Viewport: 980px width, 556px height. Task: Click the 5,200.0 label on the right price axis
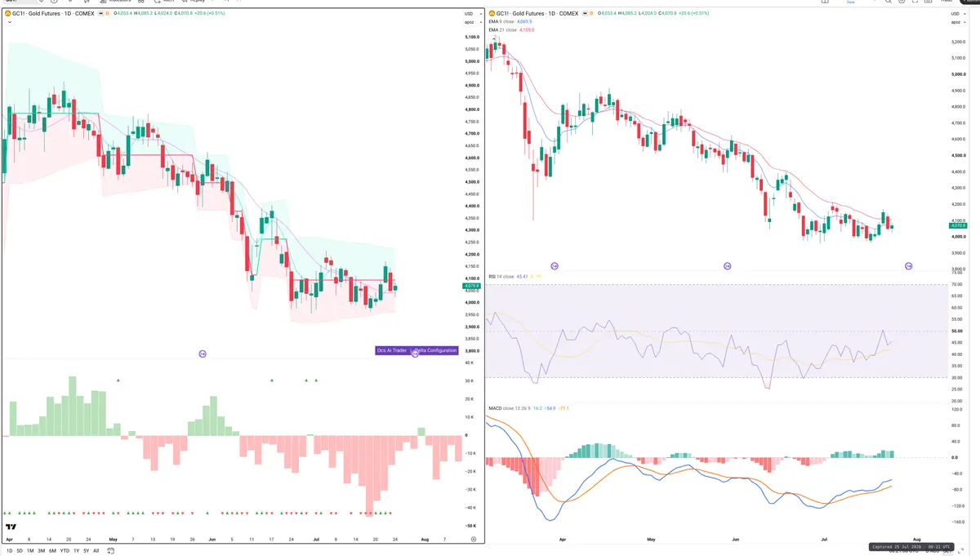958,42
